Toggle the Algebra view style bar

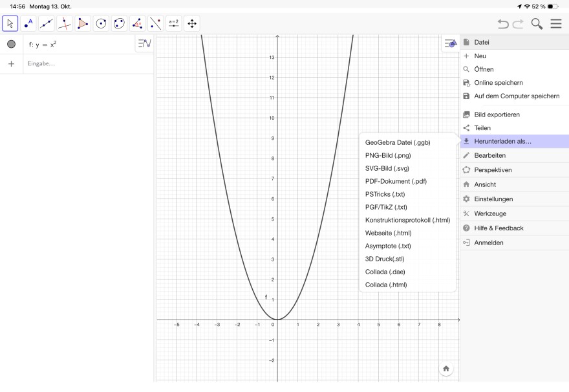(144, 44)
